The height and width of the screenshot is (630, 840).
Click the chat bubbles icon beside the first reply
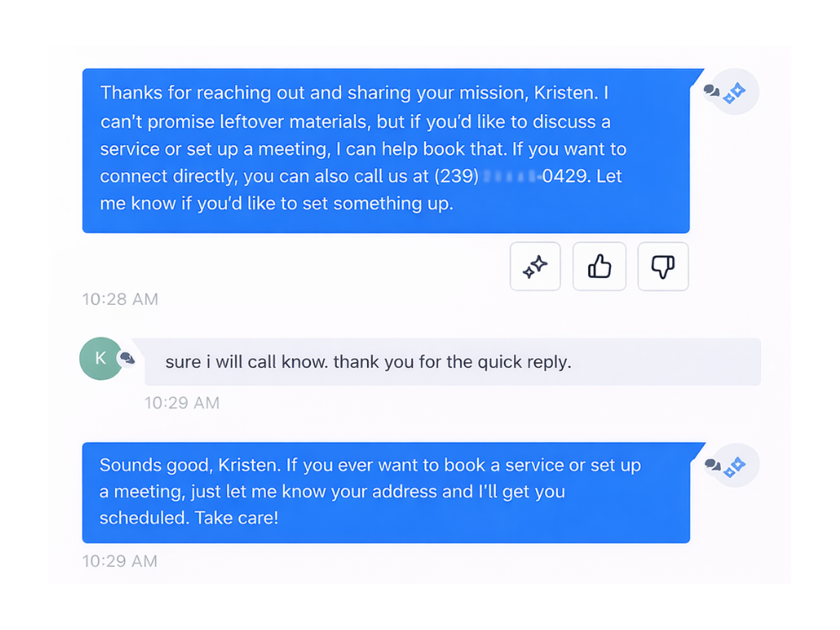[x=711, y=91]
